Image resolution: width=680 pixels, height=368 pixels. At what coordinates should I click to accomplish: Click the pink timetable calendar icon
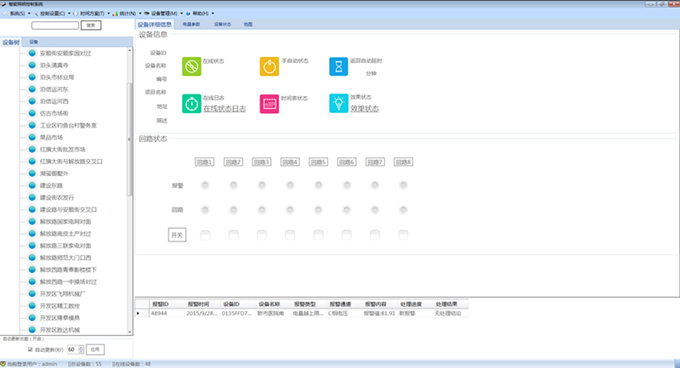(x=269, y=104)
